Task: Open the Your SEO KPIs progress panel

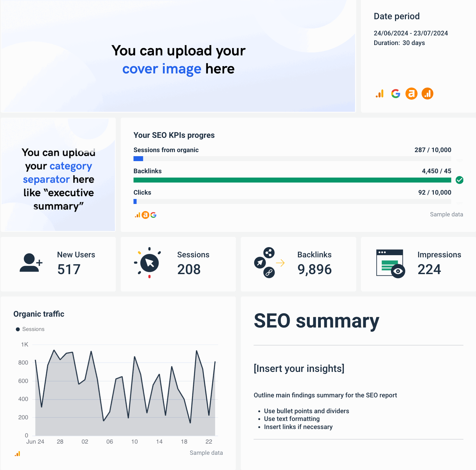Action: 174,135
